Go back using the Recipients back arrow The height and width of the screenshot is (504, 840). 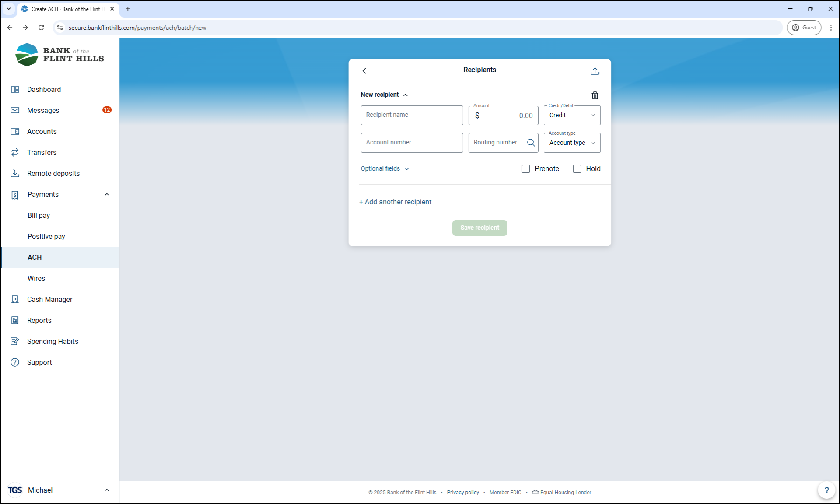click(x=364, y=71)
